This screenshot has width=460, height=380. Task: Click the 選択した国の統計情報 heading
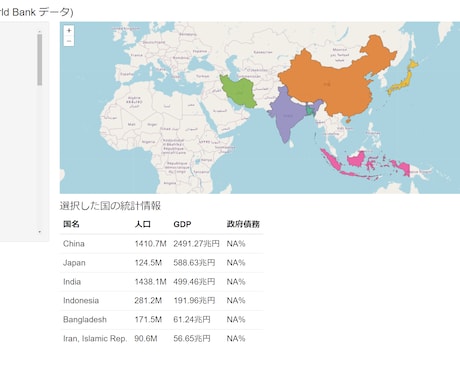[x=110, y=206]
